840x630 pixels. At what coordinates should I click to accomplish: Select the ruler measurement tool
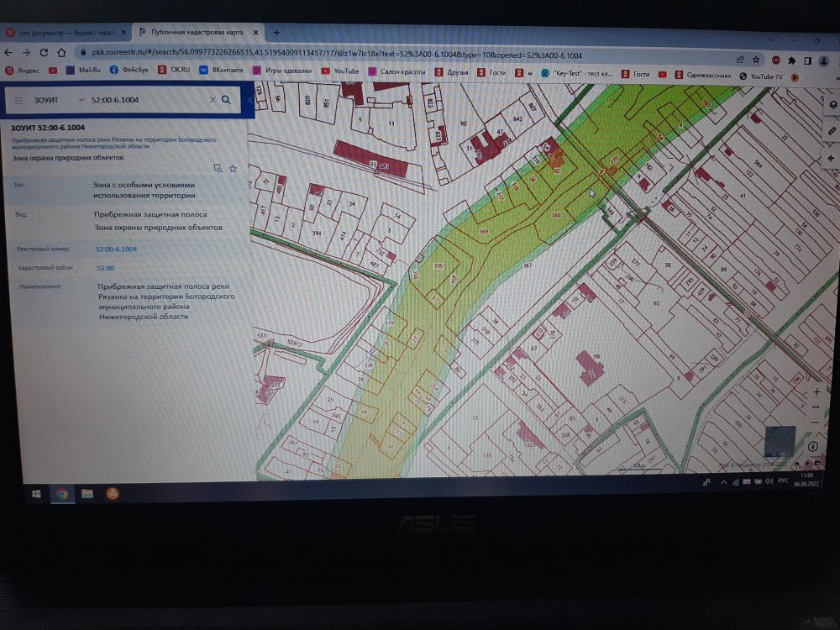[x=832, y=132]
